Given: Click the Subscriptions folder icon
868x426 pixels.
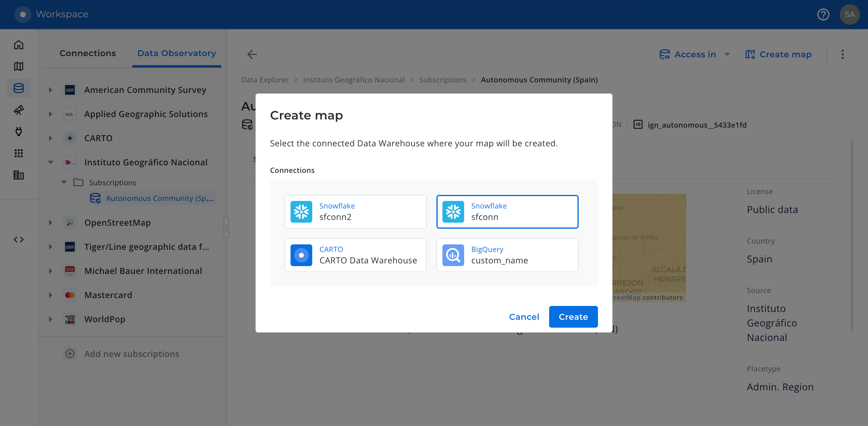Looking at the screenshot, I should click(x=78, y=182).
